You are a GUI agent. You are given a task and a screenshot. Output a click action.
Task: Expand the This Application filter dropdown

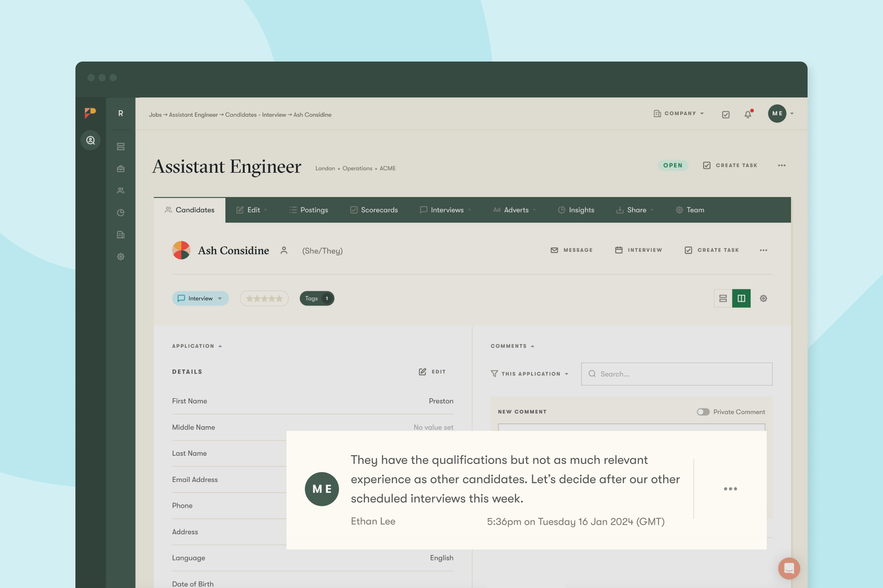click(529, 374)
